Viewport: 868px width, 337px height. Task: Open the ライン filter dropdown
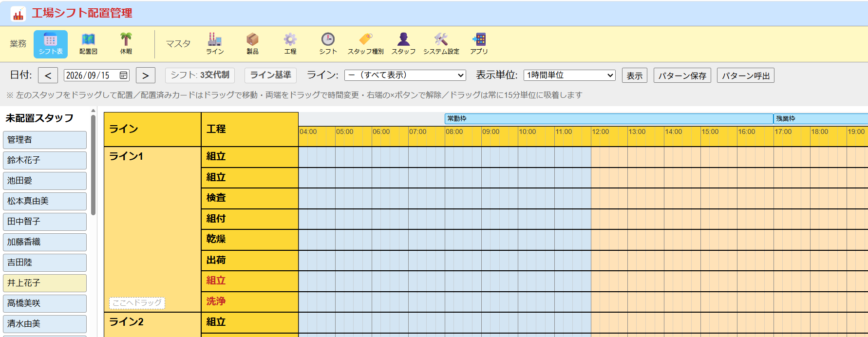tap(405, 75)
